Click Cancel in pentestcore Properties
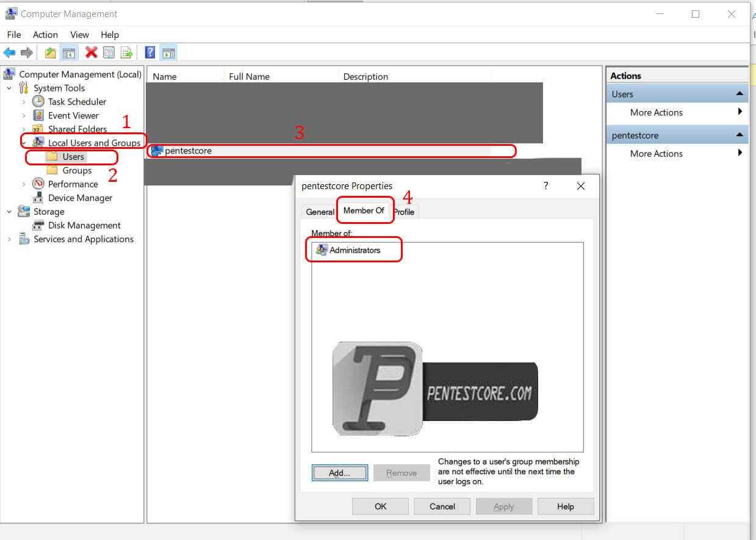The width and height of the screenshot is (756, 540). point(442,506)
